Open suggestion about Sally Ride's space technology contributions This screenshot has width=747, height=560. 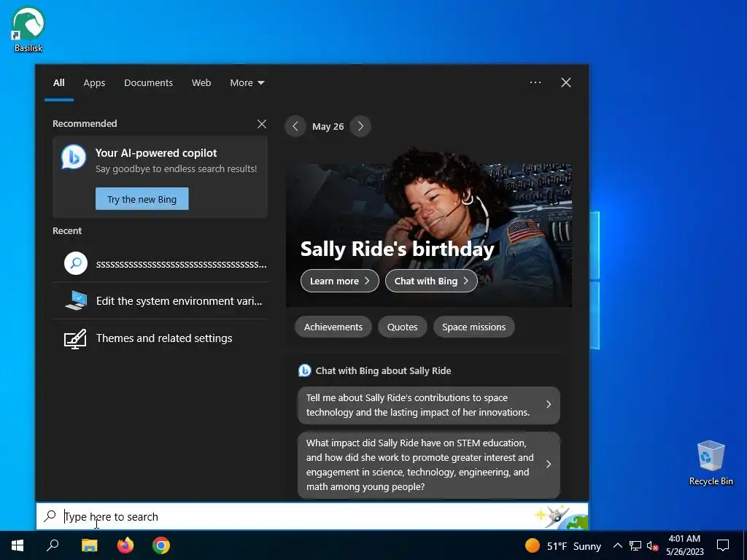click(x=429, y=405)
